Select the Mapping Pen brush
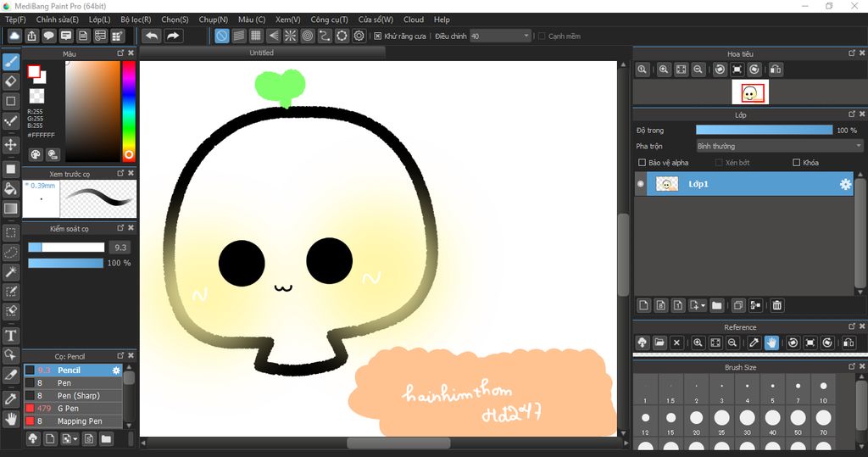This screenshot has width=868, height=457. click(73, 421)
